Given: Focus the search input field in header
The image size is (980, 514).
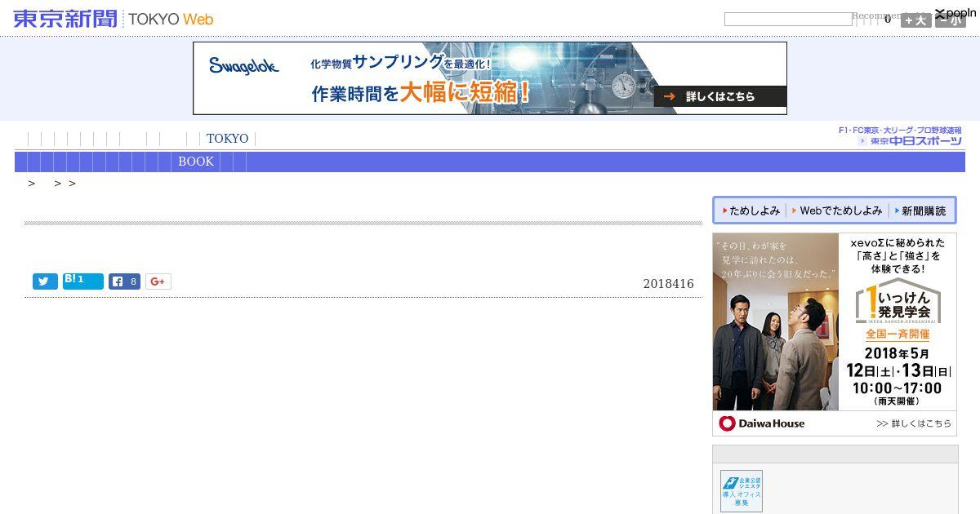Looking at the screenshot, I should tap(787, 19).
